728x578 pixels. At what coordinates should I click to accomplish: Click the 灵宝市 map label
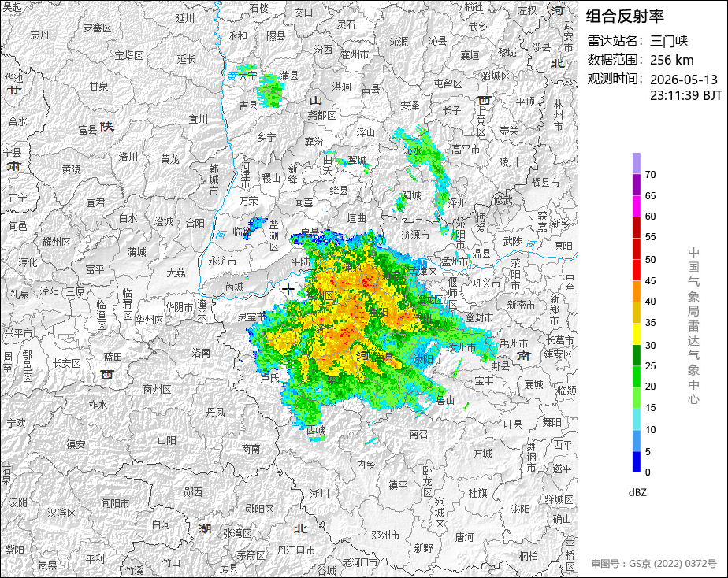click(x=251, y=317)
